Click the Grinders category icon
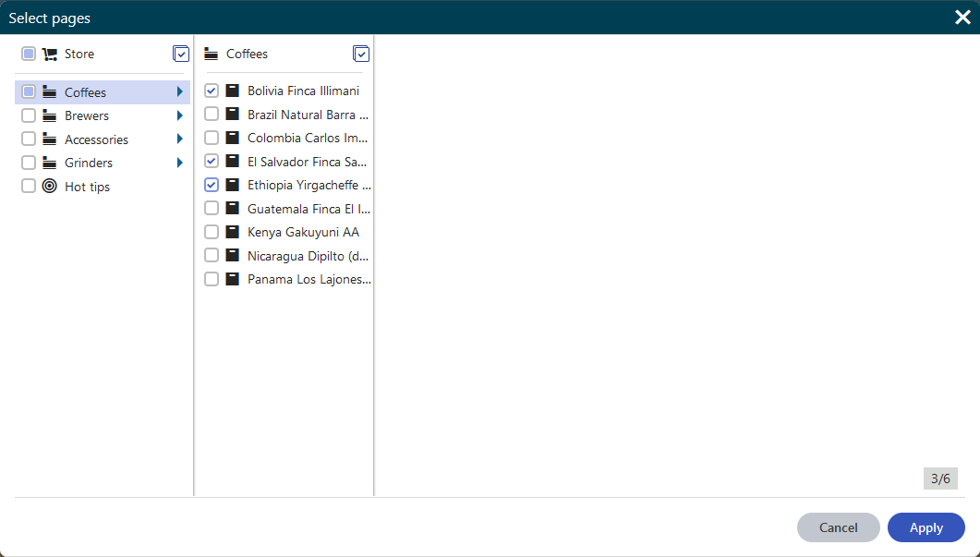 (49, 163)
